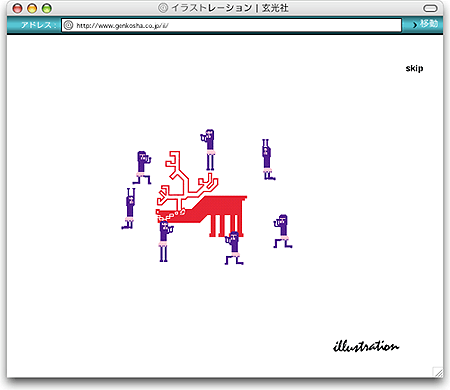The width and height of the screenshot is (450, 390).
Task: Click kneeling figure left of the antlers
Action: tap(142, 168)
